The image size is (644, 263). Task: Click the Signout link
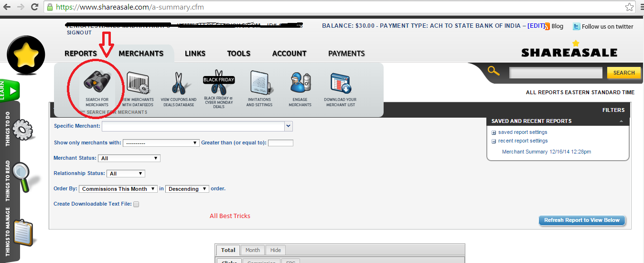point(79,33)
